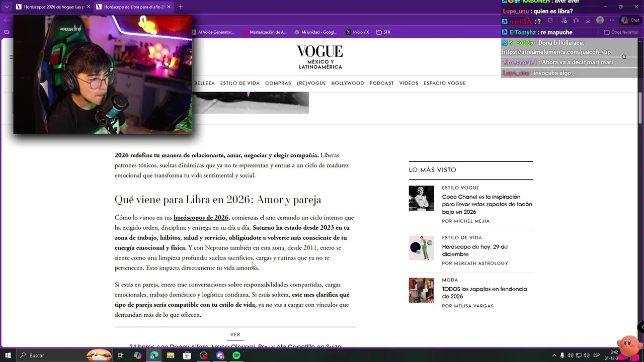Open Edge extensions puzzle icon

tap(550, 21)
